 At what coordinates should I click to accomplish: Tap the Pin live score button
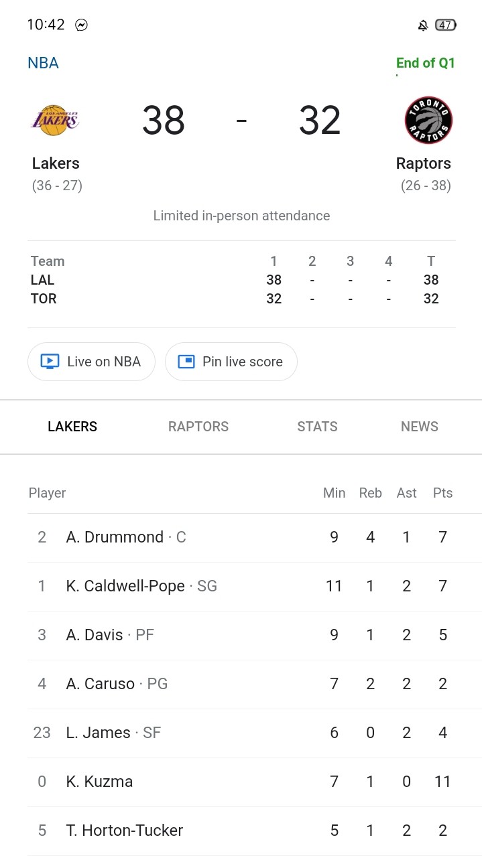(x=231, y=362)
